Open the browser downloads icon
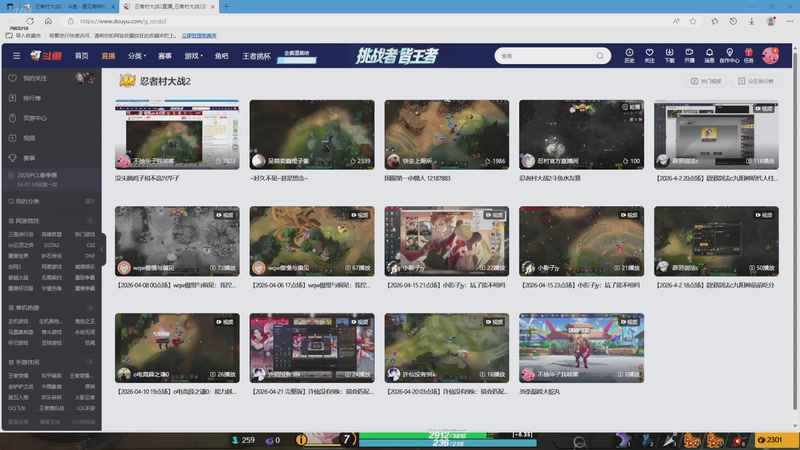Screen dimensions: 800x450 coord(752,21)
